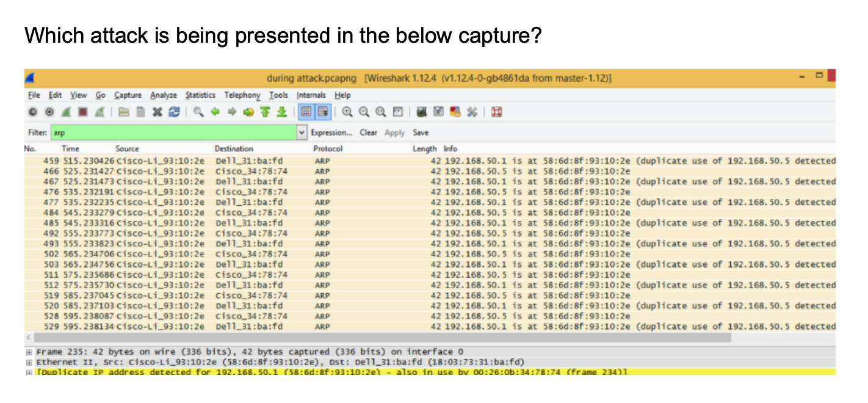This screenshot has width=868, height=403.
Task: Open a capture file icon
Action: 124,112
